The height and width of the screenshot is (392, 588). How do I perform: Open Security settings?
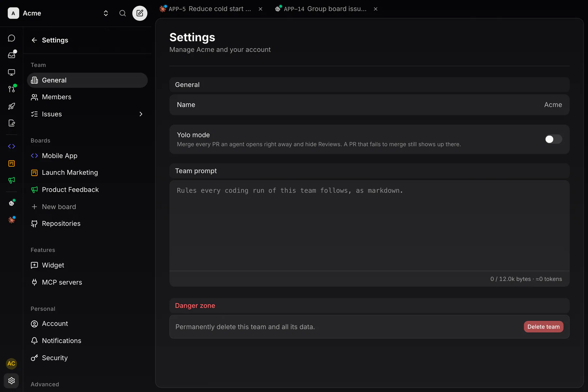click(87, 358)
